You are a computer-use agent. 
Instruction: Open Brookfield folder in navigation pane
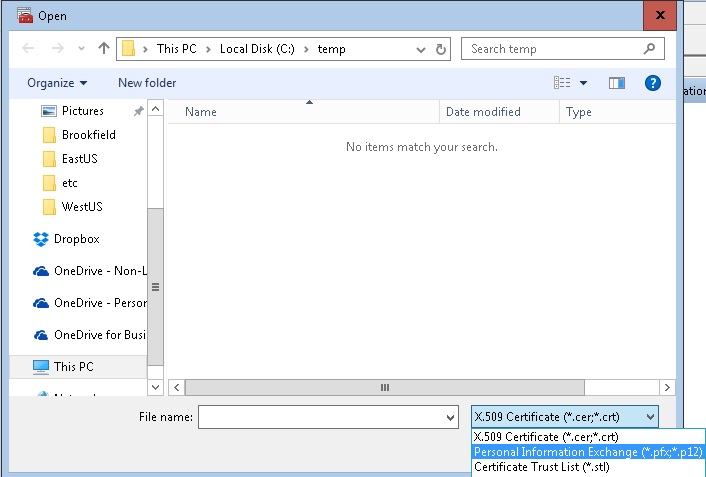point(79,135)
